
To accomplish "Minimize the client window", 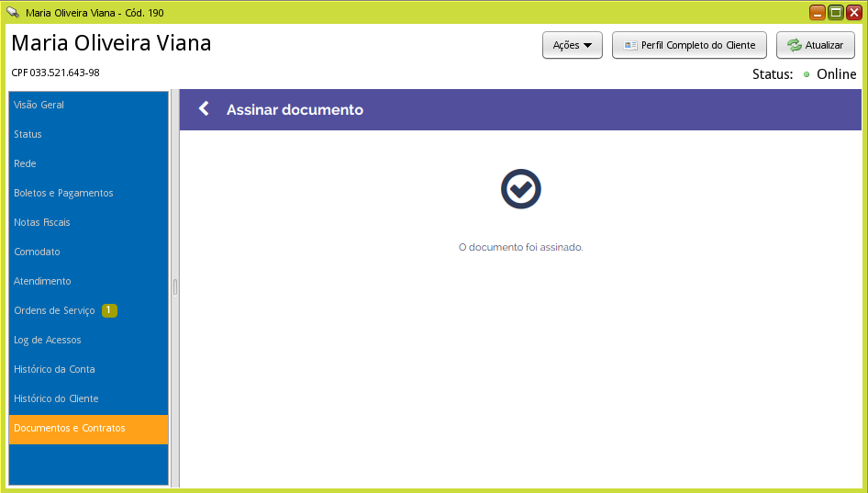I will (818, 12).
